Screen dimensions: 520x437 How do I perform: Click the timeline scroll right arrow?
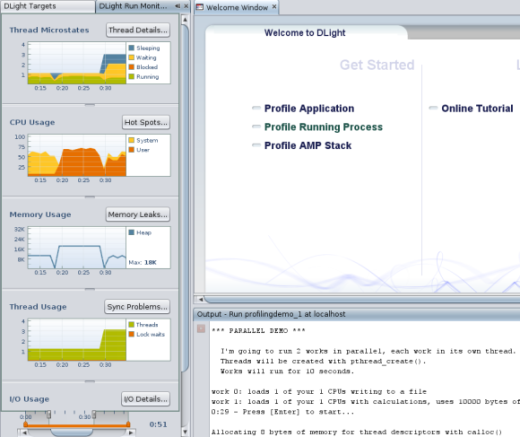[x=131, y=433]
